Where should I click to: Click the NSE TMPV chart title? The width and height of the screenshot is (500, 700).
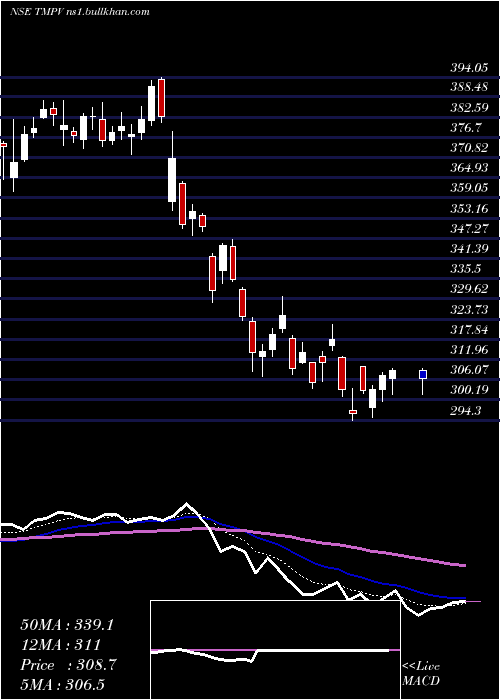pos(79,12)
